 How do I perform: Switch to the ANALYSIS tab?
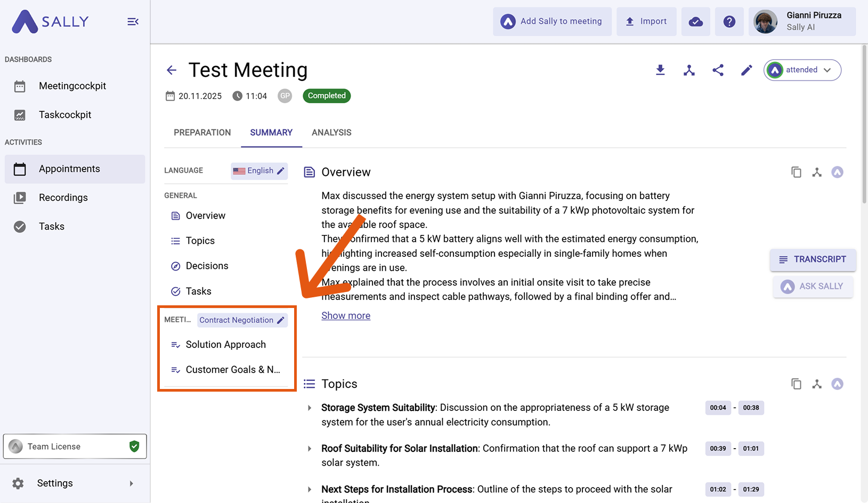331,133
